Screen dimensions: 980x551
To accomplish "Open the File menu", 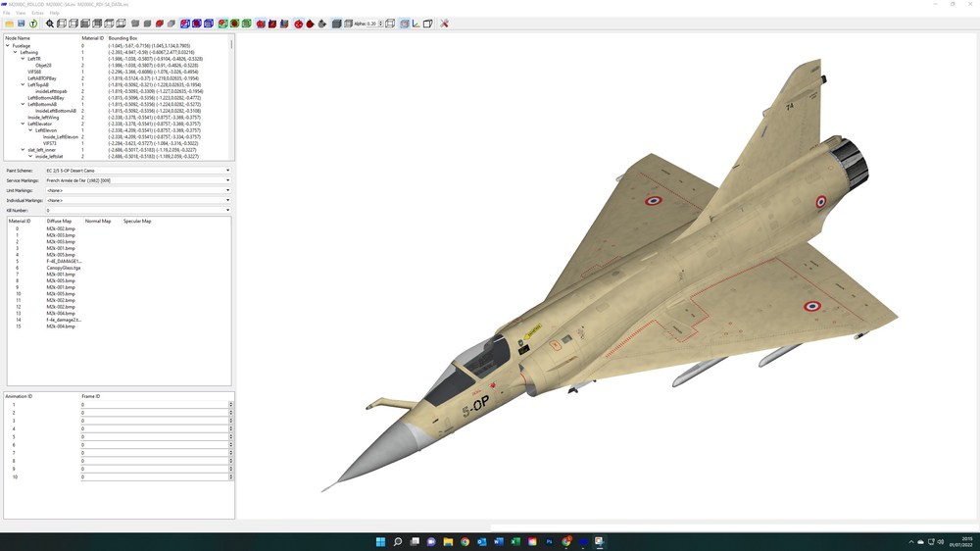I will click(x=6, y=13).
